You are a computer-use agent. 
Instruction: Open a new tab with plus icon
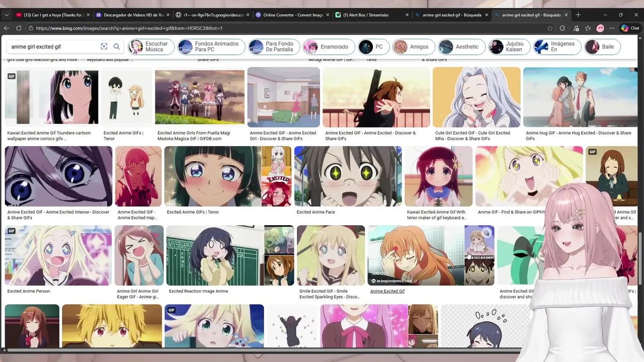578,15
